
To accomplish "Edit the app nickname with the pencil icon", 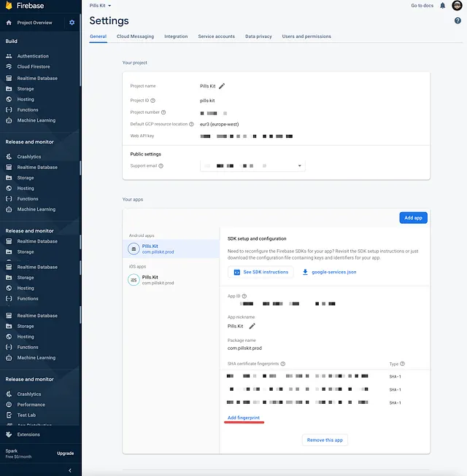I will pyautogui.click(x=252, y=327).
